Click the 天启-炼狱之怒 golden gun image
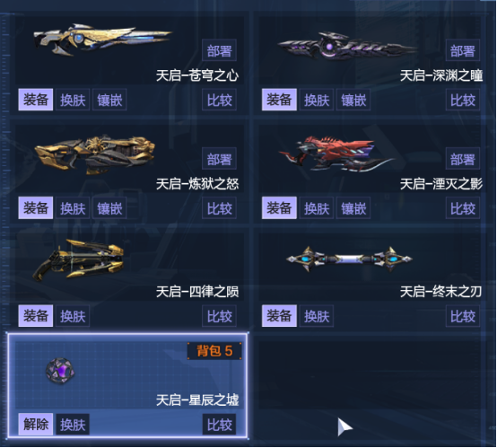Image resolution: width=497 pixels, height=448 pixels. pos(94,154)
